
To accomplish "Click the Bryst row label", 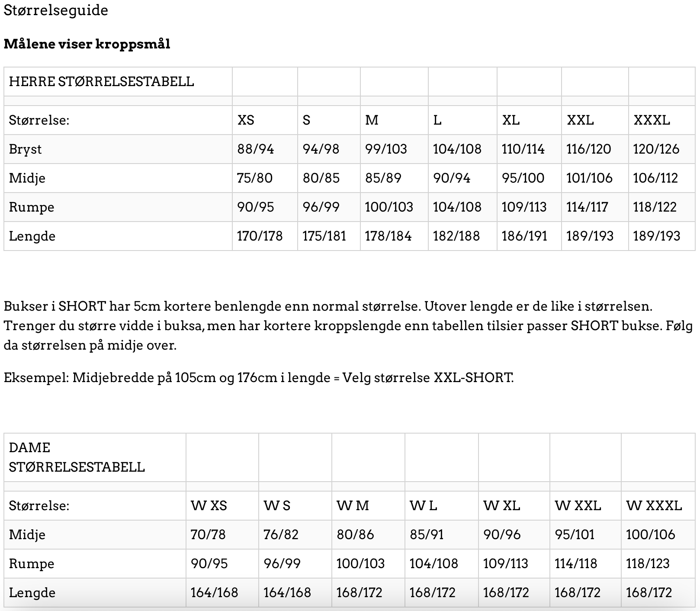I will [x=25, y=149].
